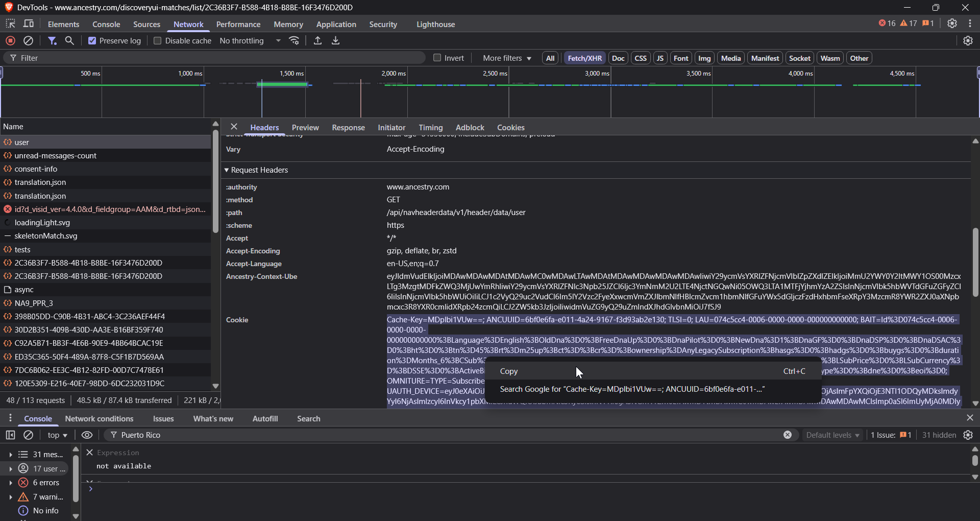The width and height of the screenshot is (980, 521).
Task: Click the headers pane vertical scrollbar
Action: [x=975, y=262]
